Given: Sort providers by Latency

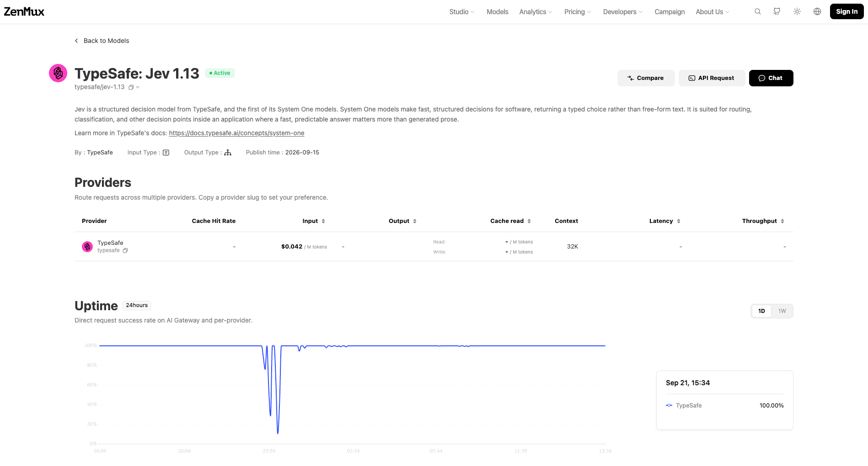Looking at the screenshot, I should pos(679,221).
